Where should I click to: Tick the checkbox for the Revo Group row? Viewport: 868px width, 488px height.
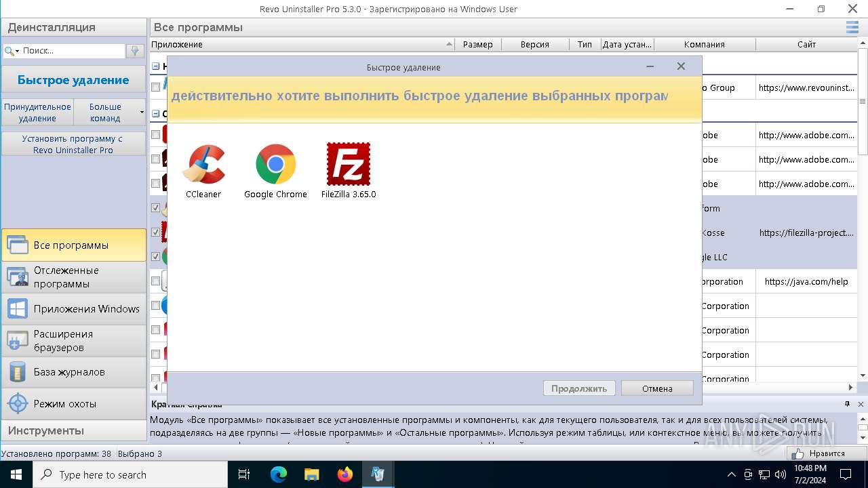156,87
